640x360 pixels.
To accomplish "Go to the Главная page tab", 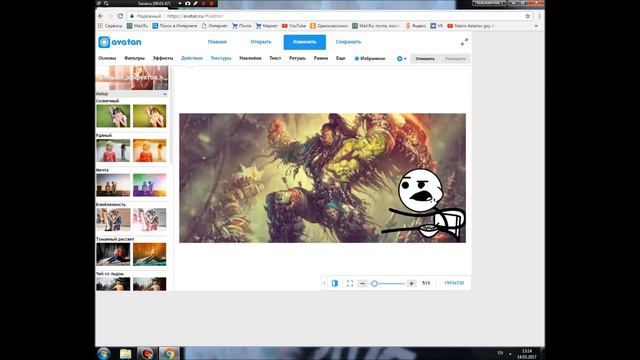I will click(217, 42).
